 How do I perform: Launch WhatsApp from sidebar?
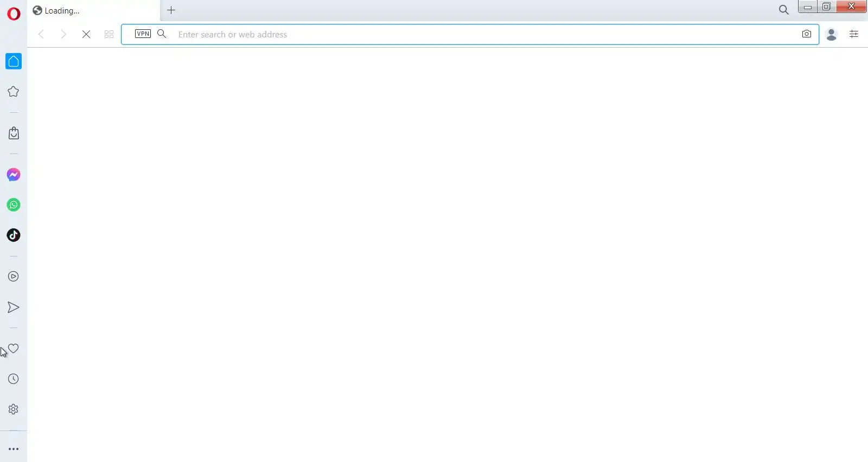[x=14, y=205]
